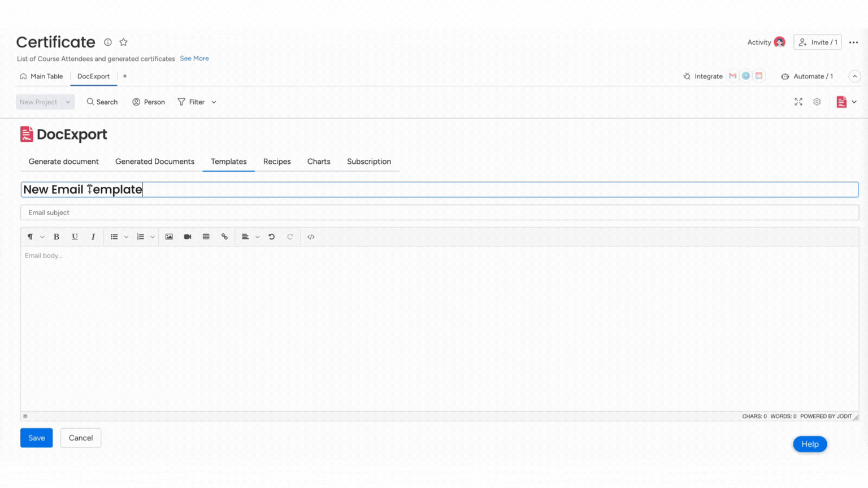Open the Recipes tab

click(x=277, y=162)
